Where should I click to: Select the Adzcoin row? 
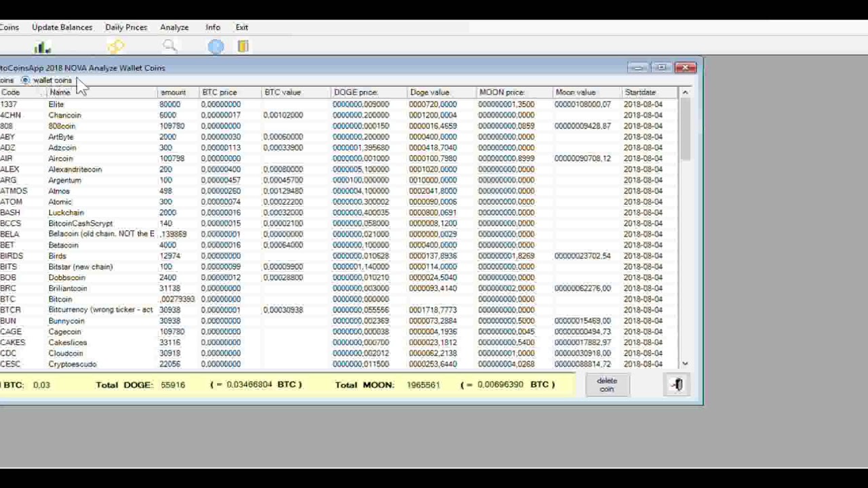point(339,148)
